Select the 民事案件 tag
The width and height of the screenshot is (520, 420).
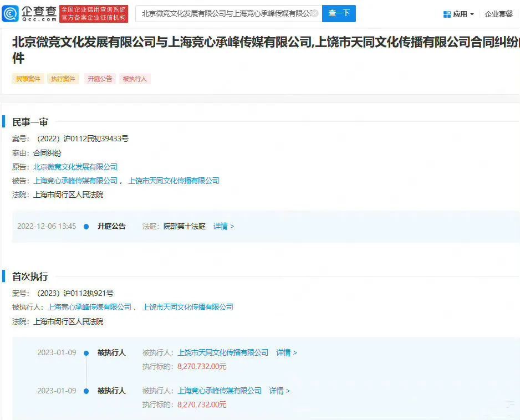[28, 79]
